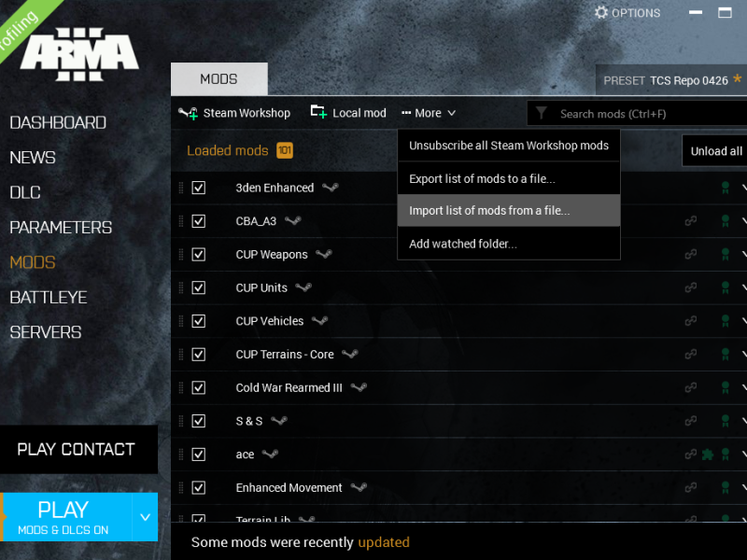This screenshot has height=560, width=747.
Task: Uncheck the Cold War Rearmed III checkbox
Action: pos(199,387)
